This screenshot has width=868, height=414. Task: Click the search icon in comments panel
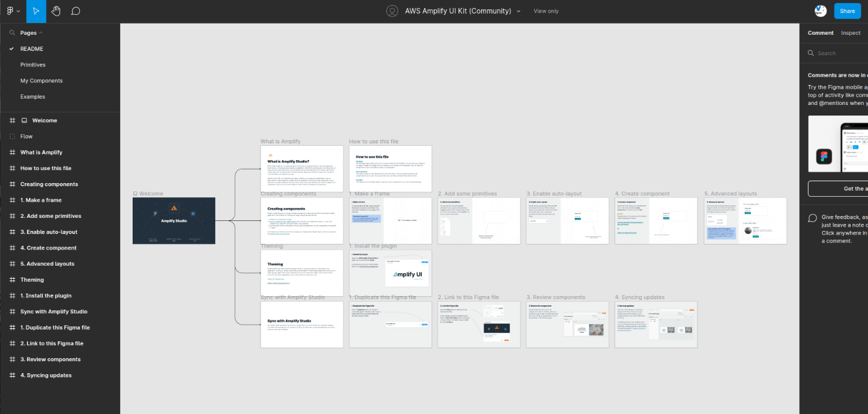coord(812,53)
